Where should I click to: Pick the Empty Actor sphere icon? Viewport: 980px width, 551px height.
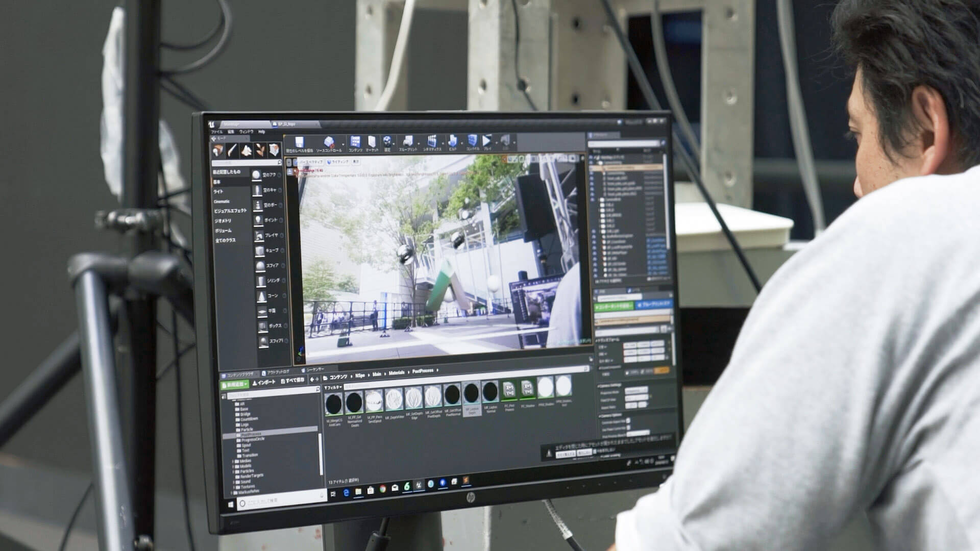pos(257,175)
